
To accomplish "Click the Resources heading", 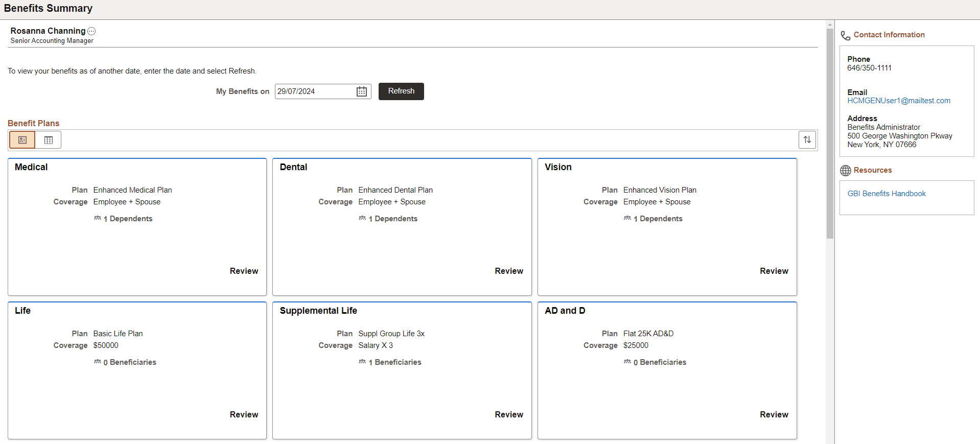I will 873,170.
